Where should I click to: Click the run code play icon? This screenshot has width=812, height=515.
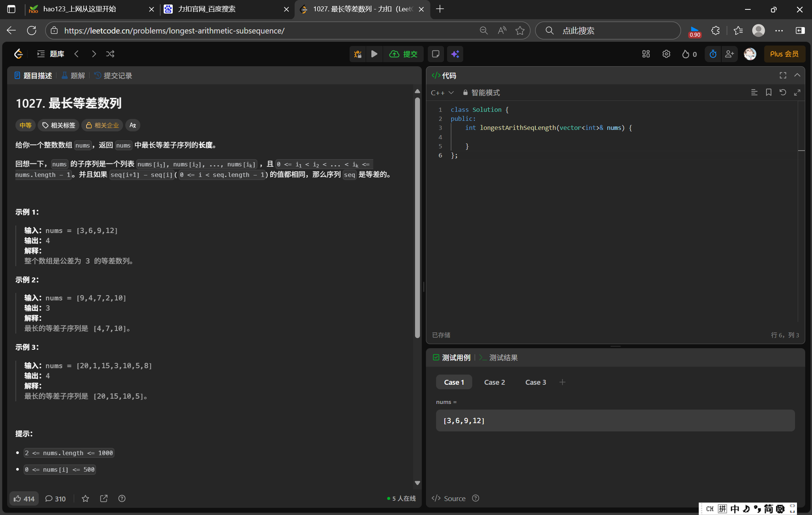(374, 54)
